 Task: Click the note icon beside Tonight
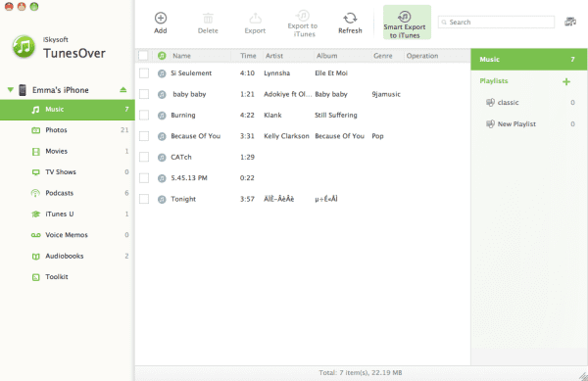[x=162, y=199]
